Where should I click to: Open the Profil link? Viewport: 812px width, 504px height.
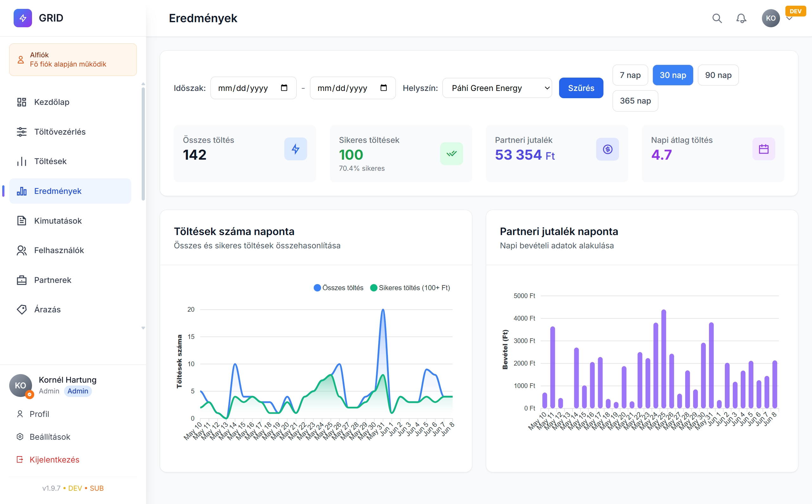[39, 414]
